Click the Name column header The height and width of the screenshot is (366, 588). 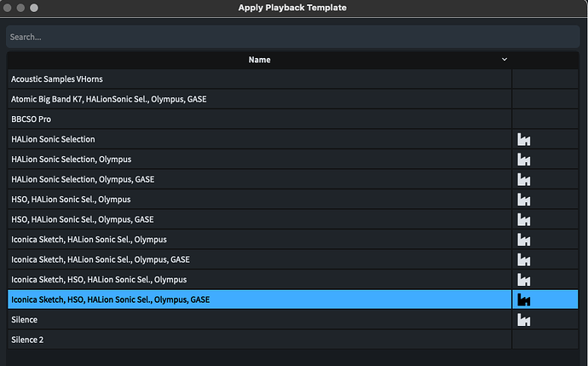[259, 60]
